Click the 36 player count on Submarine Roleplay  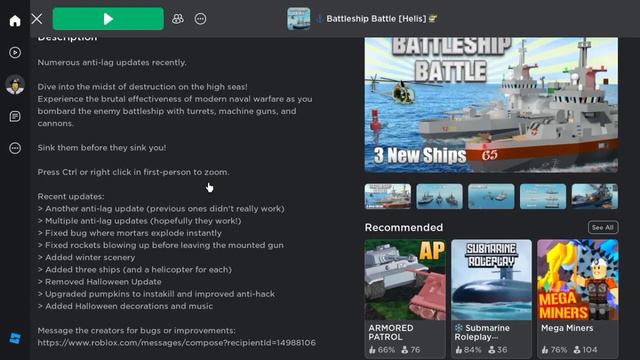(x=498, y=350)
